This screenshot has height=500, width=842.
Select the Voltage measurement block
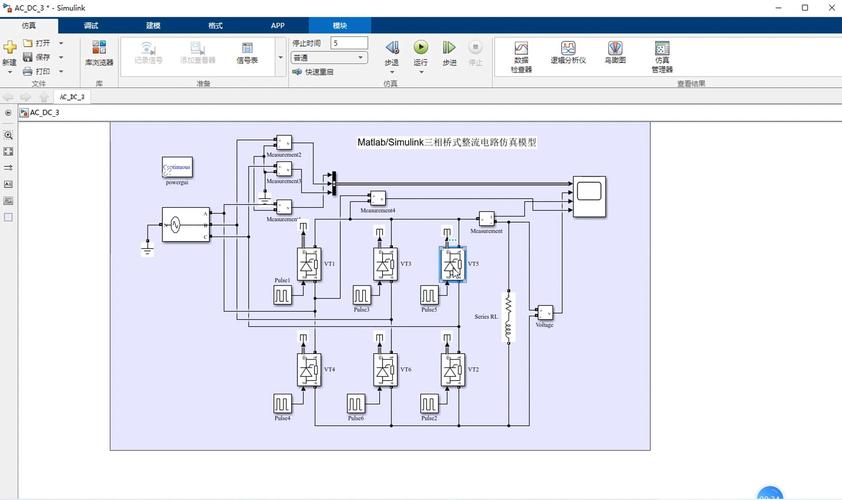[545, 313]
